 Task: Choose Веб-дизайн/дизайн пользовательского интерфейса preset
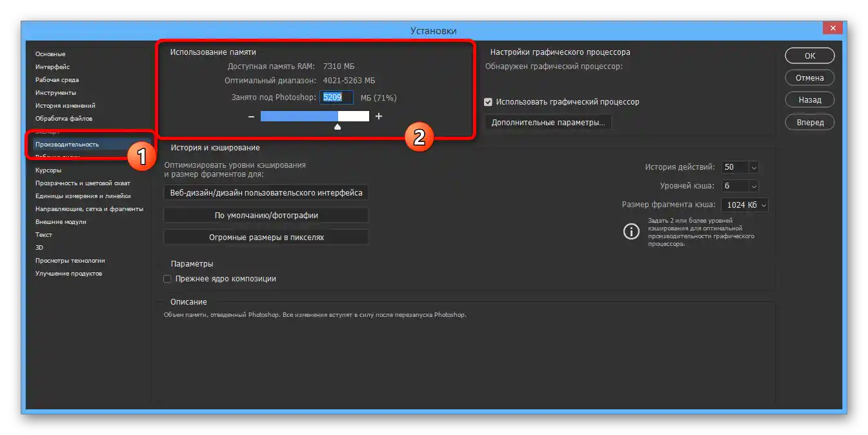tap(266, 193)
